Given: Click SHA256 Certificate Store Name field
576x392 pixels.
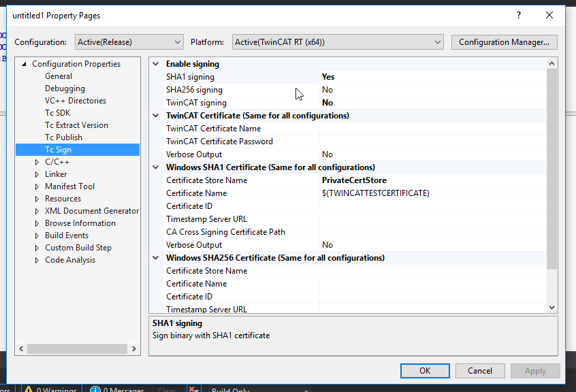Looking at the screenshot, I should point(433,271).
